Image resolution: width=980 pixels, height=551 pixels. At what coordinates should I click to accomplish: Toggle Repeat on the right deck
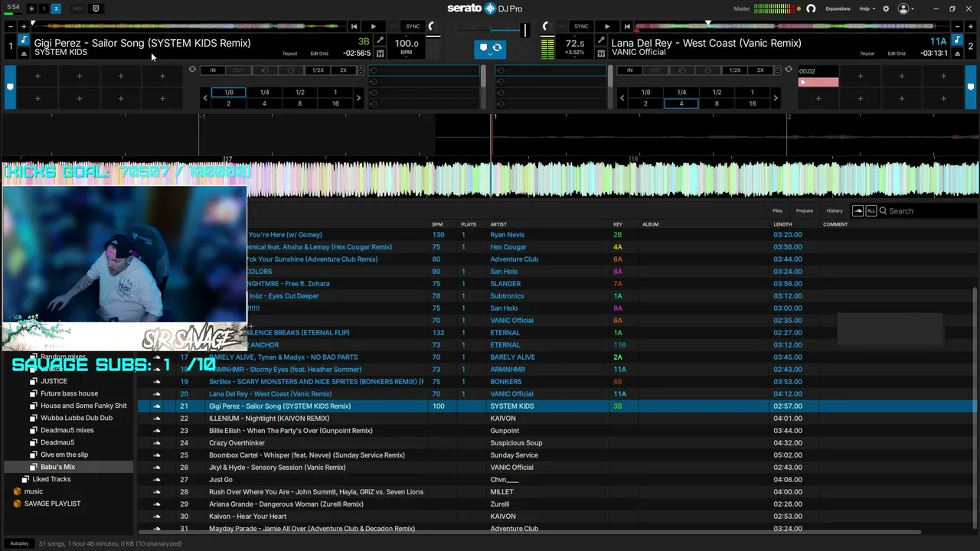pyautogui.click(x=867, y=54)
